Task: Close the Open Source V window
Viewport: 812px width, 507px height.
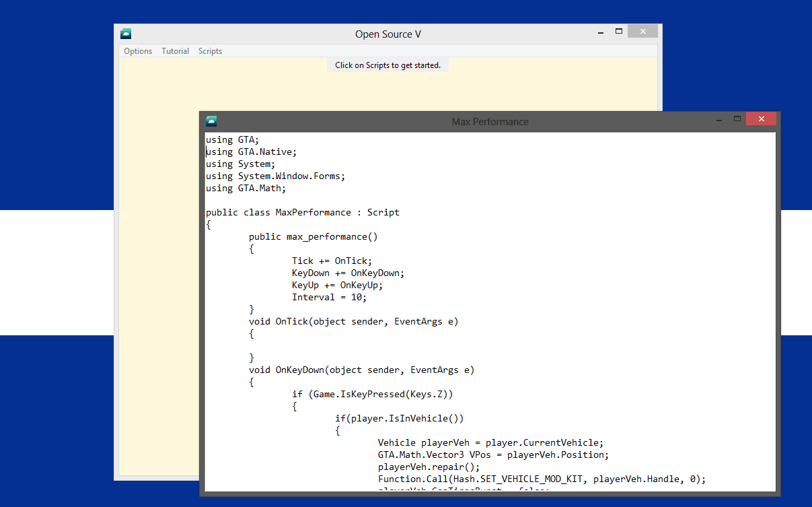Action: [643, 32]
